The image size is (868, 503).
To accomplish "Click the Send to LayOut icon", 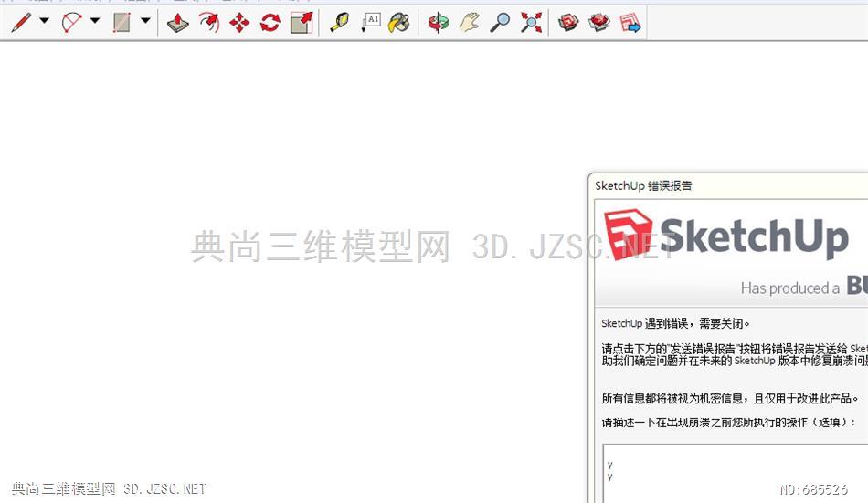I will [630, 23].
